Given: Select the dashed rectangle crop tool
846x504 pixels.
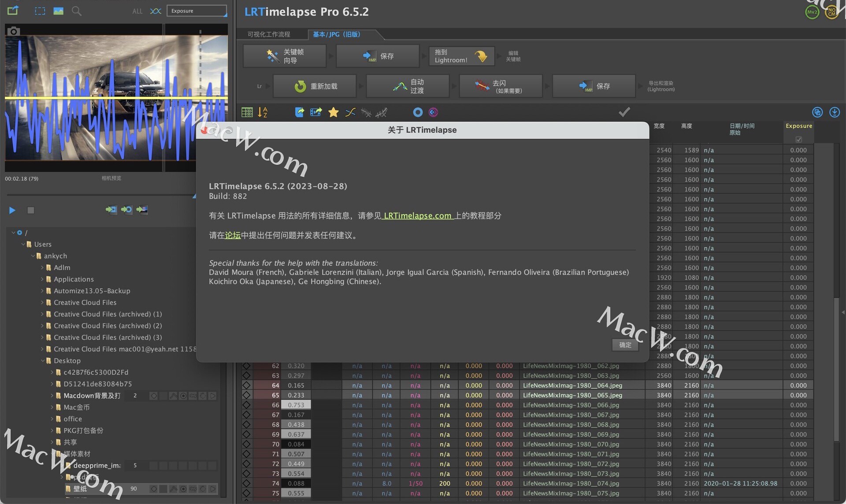Looking at the screenshot, I should (x=40, y=11).
